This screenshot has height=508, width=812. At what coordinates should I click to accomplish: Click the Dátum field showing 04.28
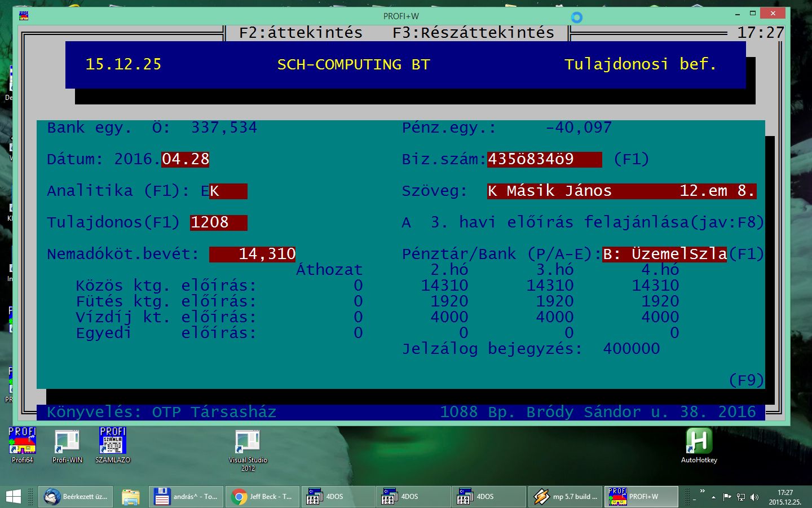point(185,160)
